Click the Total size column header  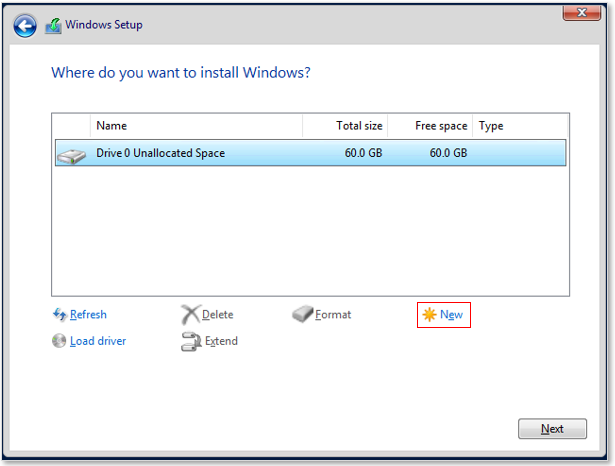(345, 126)
